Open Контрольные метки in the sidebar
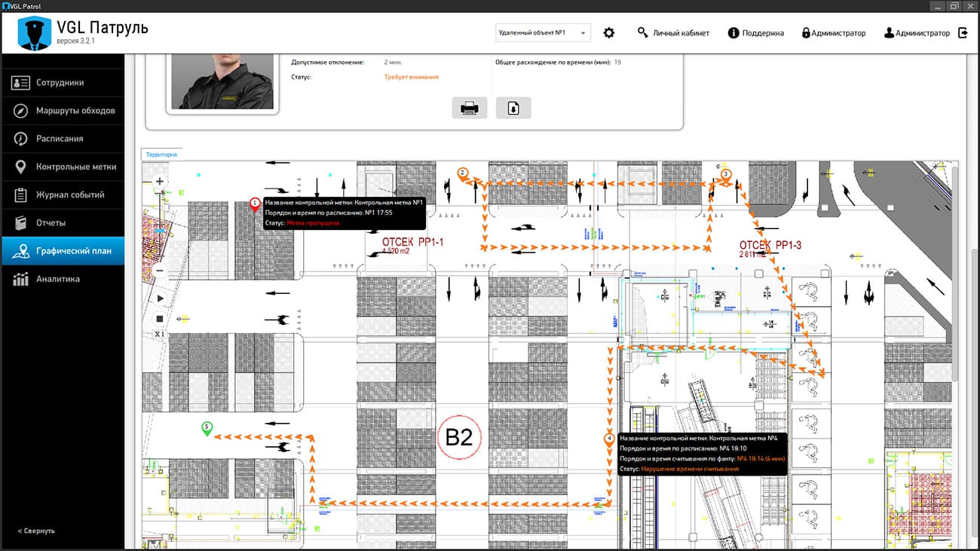 pyautogui.click(x=62, y=167)
